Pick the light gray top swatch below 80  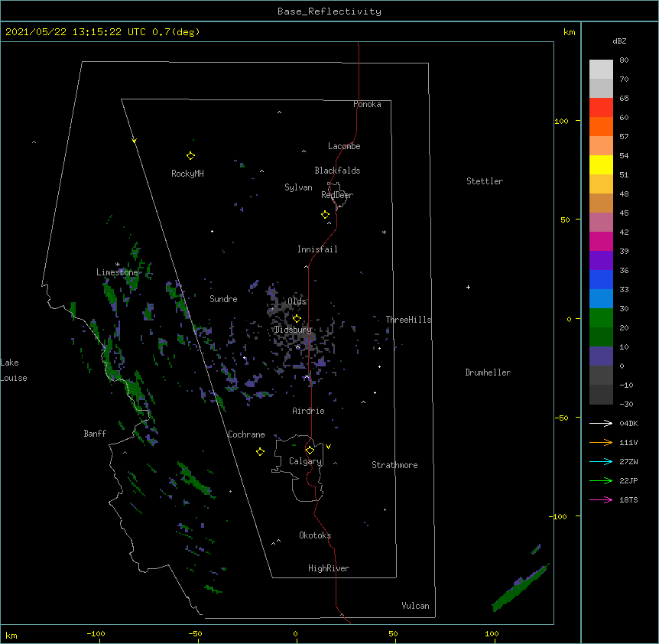[601, 69]
